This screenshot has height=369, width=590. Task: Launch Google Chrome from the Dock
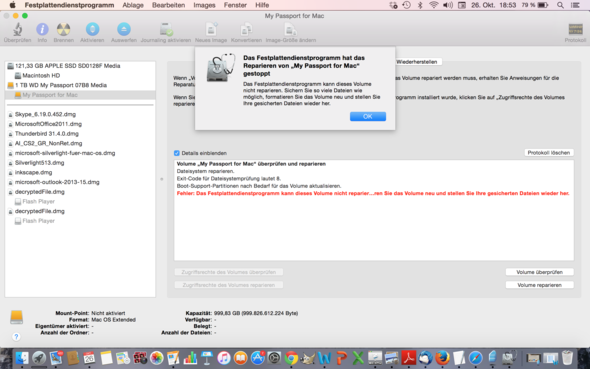tap(291, 358)
